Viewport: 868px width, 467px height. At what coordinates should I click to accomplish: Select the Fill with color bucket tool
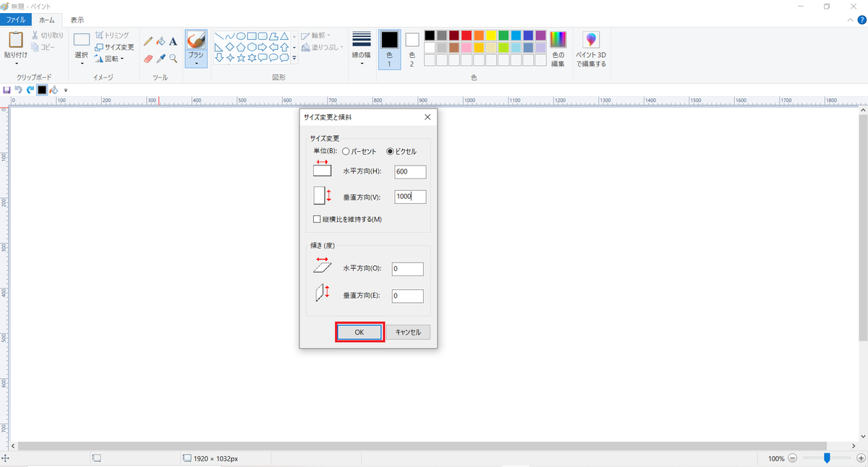[x=161, y=41]
